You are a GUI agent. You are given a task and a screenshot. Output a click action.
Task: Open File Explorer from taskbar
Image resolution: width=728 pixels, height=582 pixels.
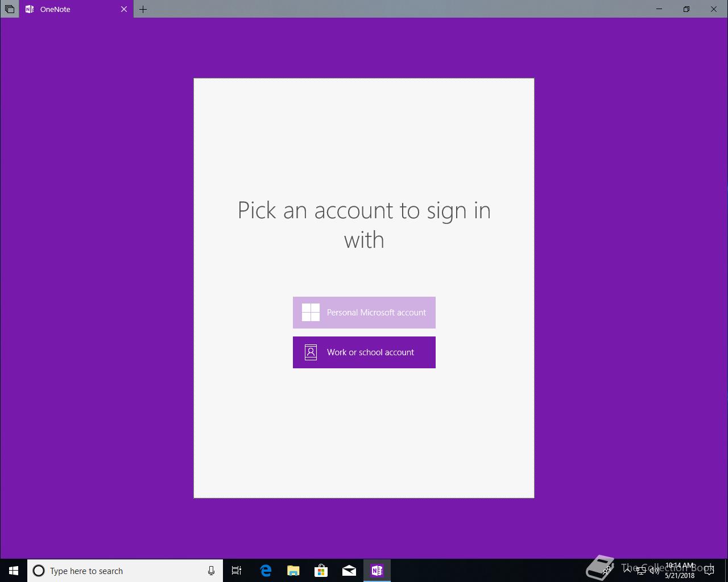(x=293, y=571)
